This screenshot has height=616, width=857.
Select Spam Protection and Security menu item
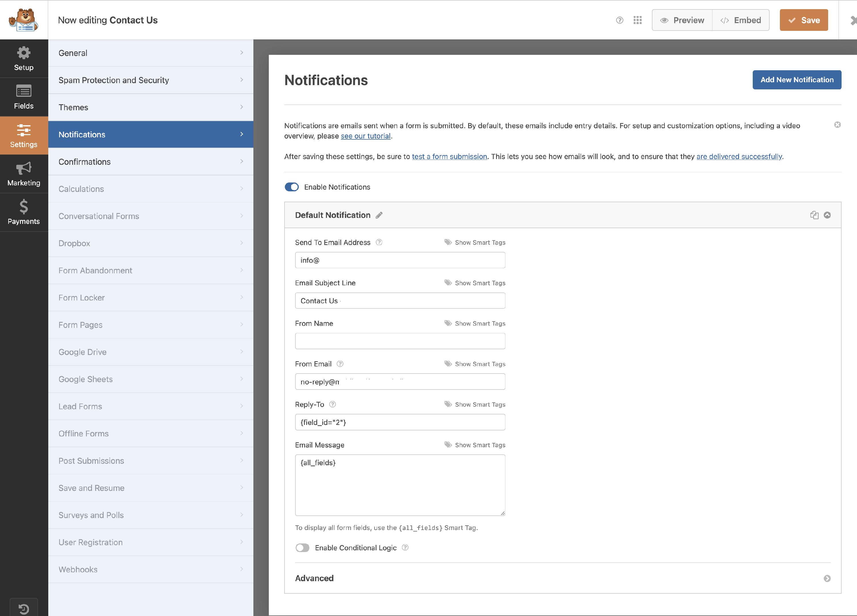click(151, 80)
